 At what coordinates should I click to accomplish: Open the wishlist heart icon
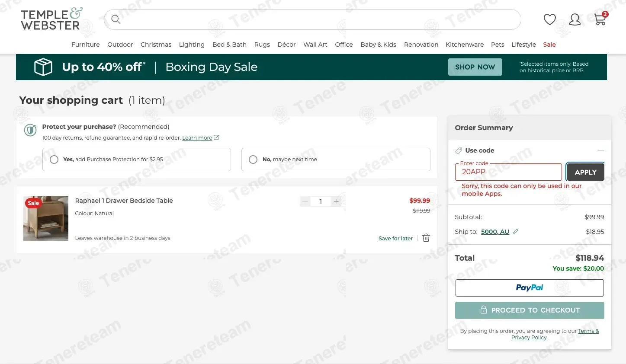click(x=549, y=19)
